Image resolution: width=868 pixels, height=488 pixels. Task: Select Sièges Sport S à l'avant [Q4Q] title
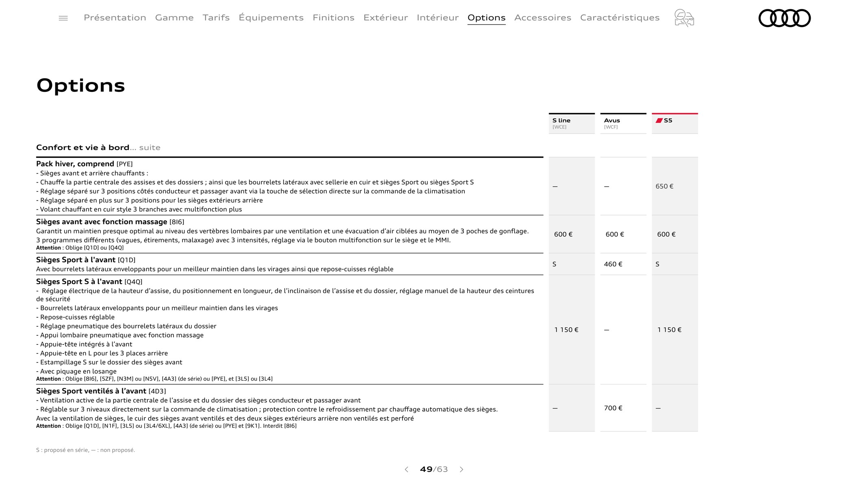89,281
